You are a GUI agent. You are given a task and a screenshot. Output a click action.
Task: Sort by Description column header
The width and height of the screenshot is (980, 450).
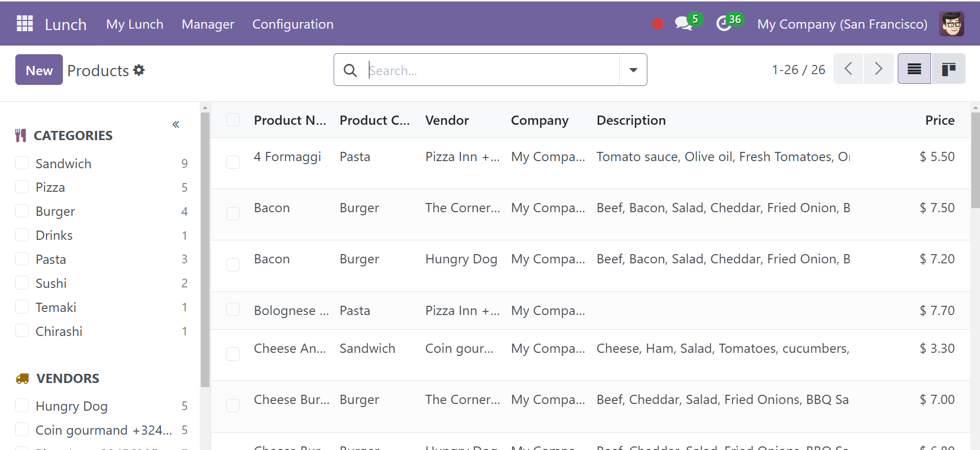click(631, 120)
